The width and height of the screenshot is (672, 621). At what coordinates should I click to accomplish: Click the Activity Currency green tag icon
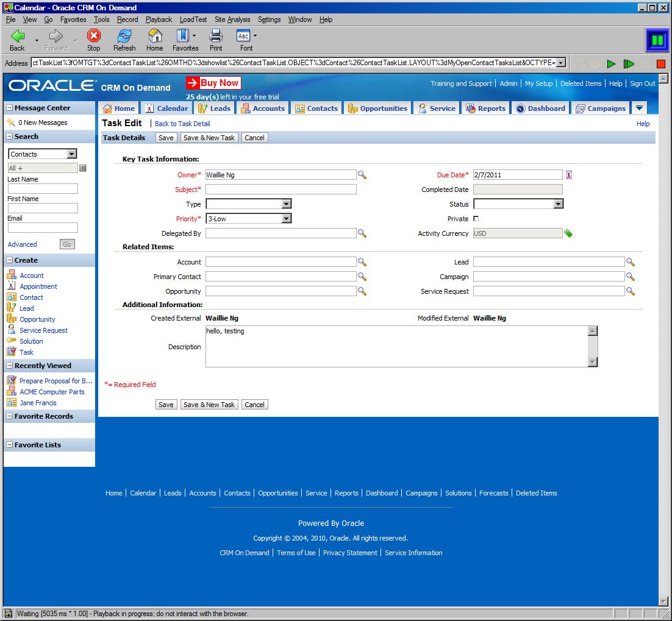(x=568, y=233)
